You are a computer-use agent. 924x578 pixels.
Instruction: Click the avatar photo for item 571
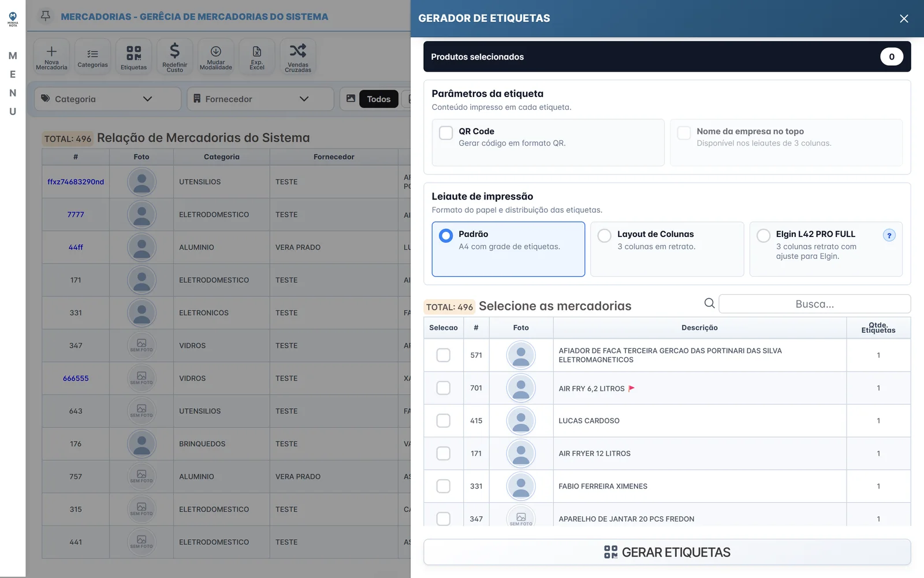521,355
